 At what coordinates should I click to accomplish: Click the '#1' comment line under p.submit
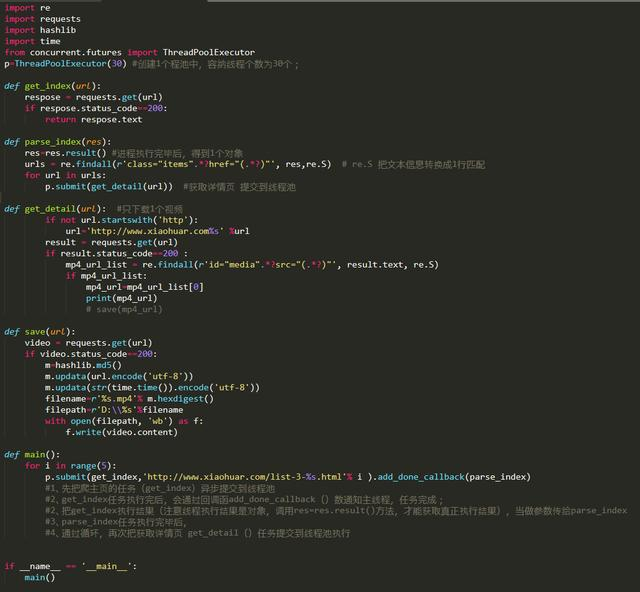click(160, 488)
